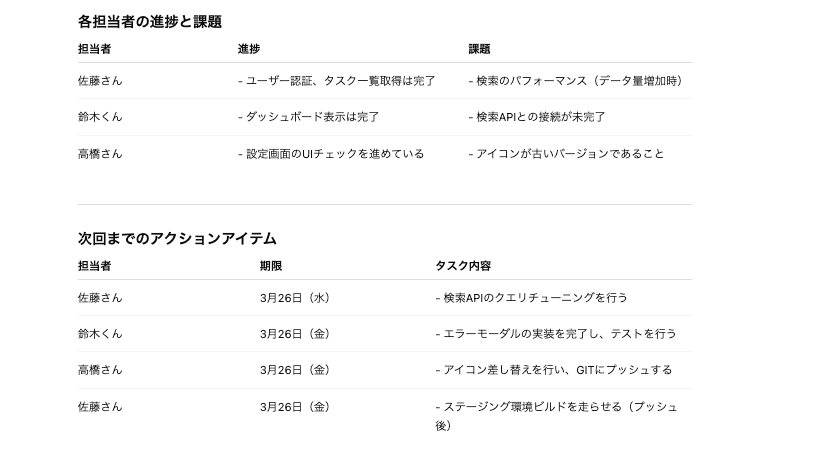Viewport: 825px width, 452px height.
Task: Click the 検索APIのクエリチューニングを行う task
Action: [531, 298]
